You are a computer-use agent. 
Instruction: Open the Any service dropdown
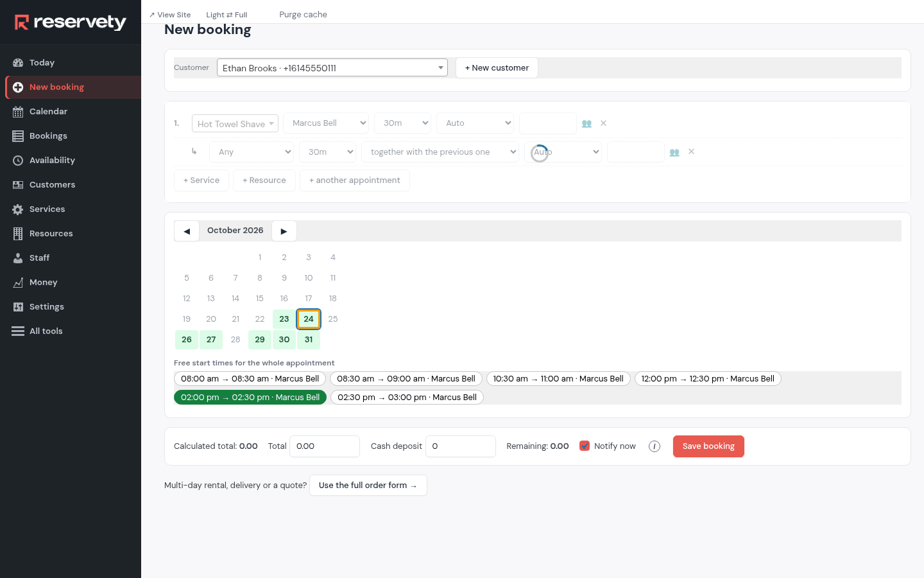pyautogui.click(x=252, y=152)
